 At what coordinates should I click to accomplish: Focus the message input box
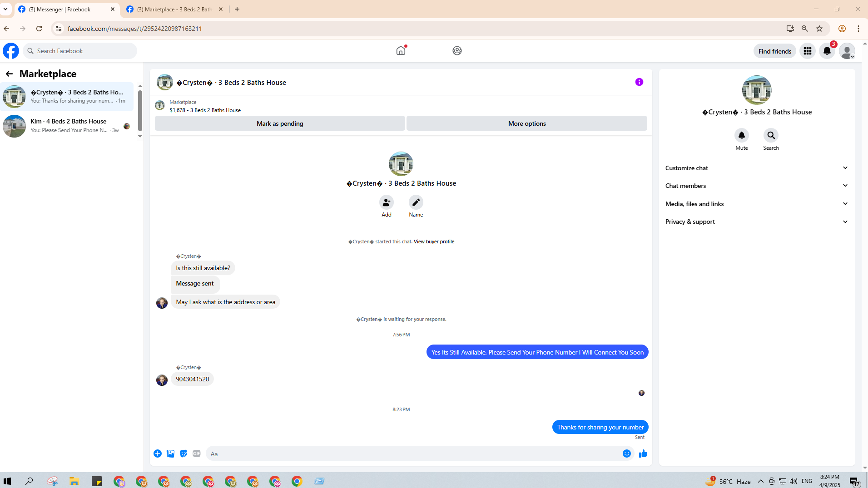(x=414, y=453)
